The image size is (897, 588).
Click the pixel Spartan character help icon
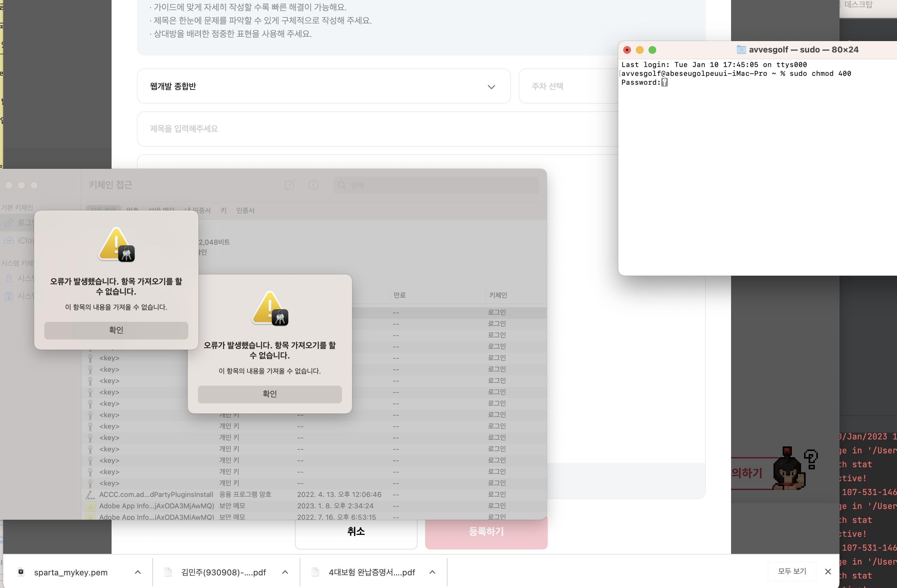[x=795, y=469]
